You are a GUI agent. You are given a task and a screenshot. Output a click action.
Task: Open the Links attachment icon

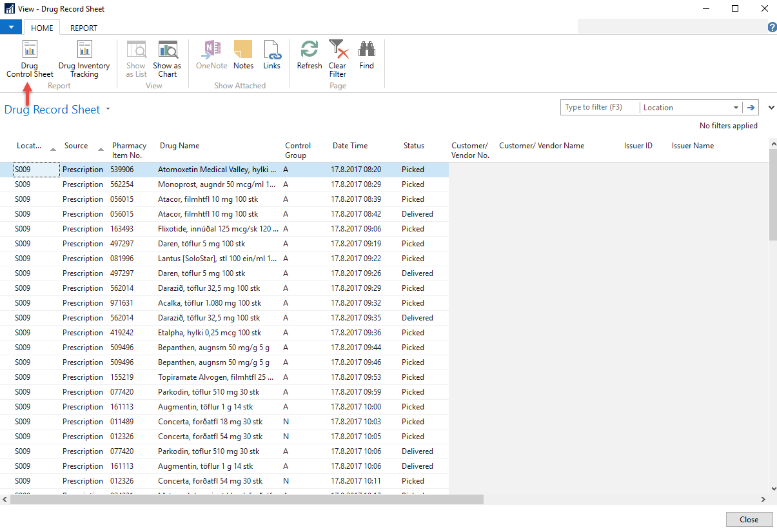pyautogui.click(x=271, y=55)
